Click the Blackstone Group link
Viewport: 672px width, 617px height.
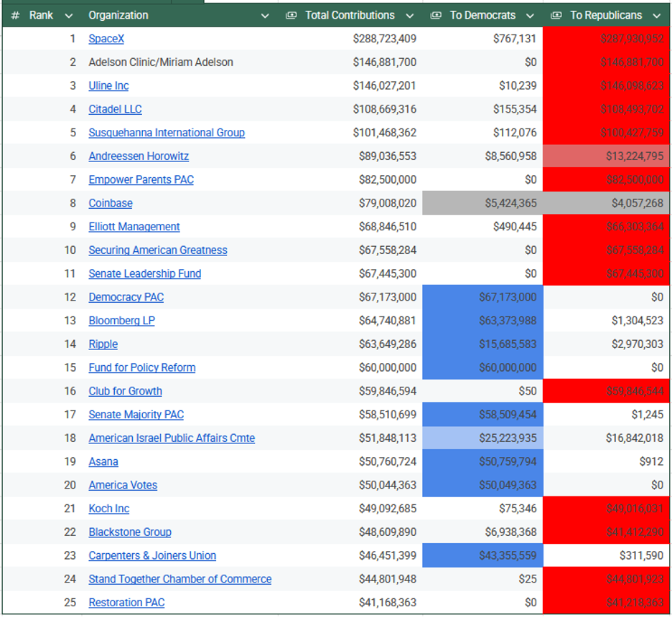click(x=130, y=532)
